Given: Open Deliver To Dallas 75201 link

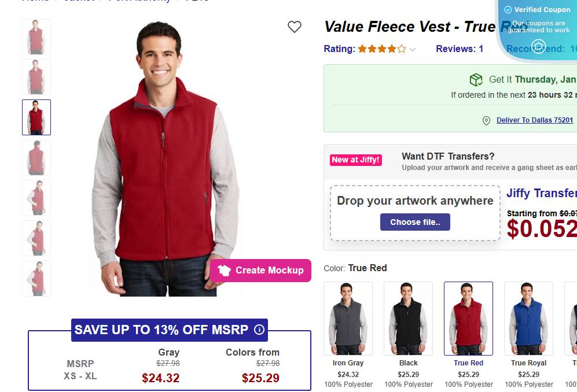Looking at the screenshot, I should tap(535, 120).
